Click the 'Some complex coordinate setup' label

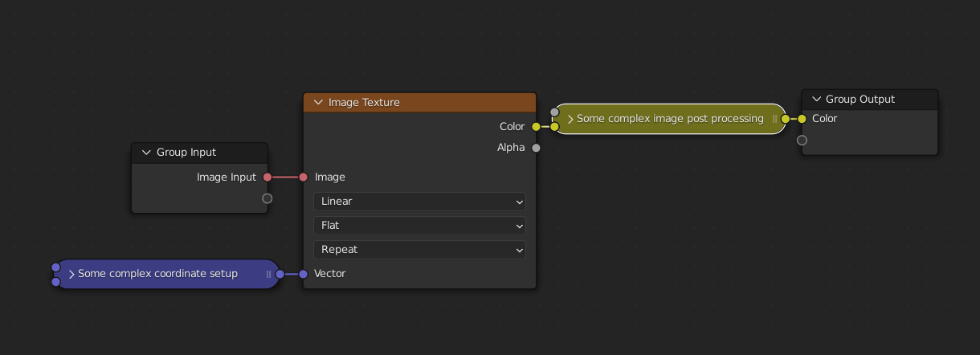click(157, 274)
